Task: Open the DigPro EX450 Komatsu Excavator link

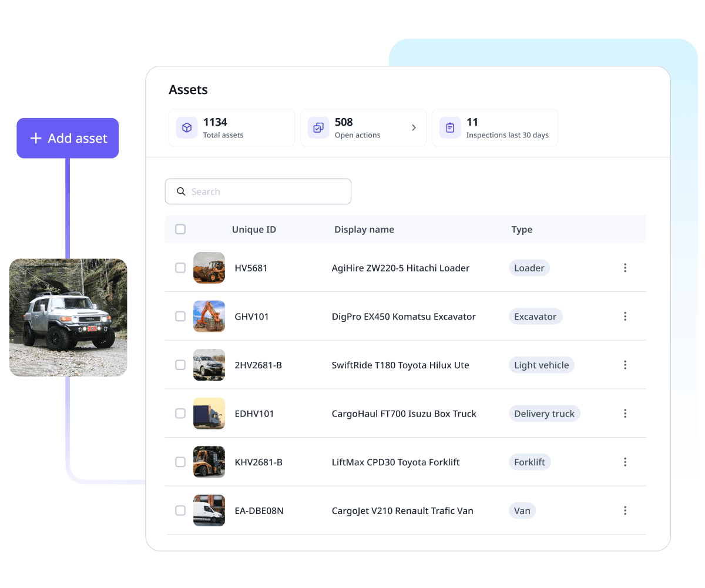Action: tap(404, 317)
